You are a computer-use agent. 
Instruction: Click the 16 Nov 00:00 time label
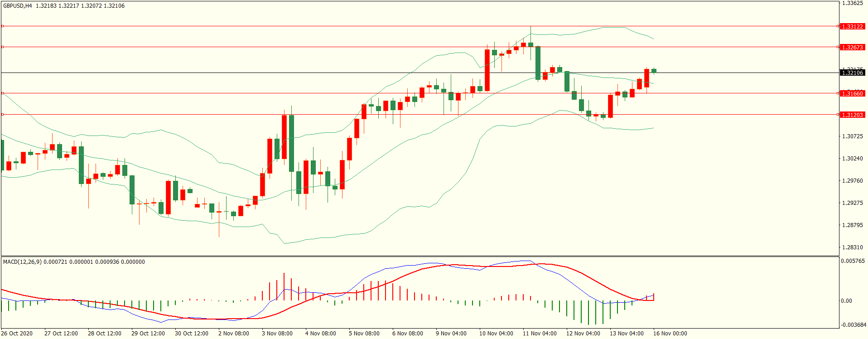[x=670, y=334]
